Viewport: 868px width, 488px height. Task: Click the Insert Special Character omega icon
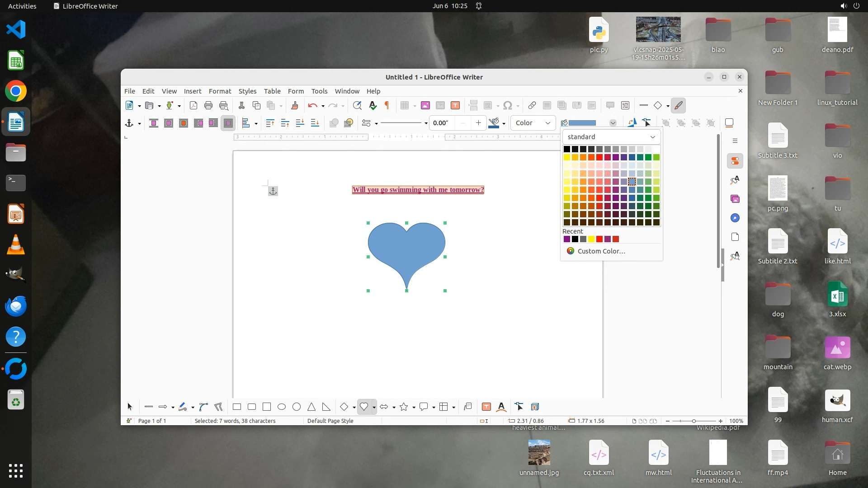point(508,105)
